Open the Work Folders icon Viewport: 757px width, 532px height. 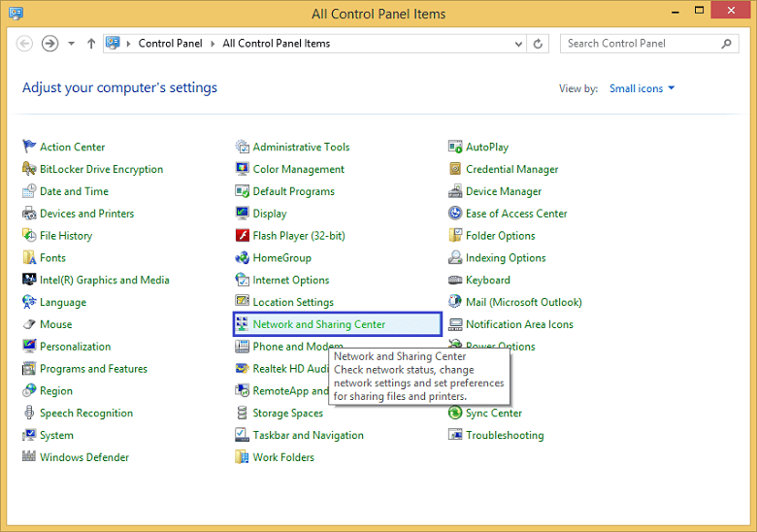(x=242, y=457)
